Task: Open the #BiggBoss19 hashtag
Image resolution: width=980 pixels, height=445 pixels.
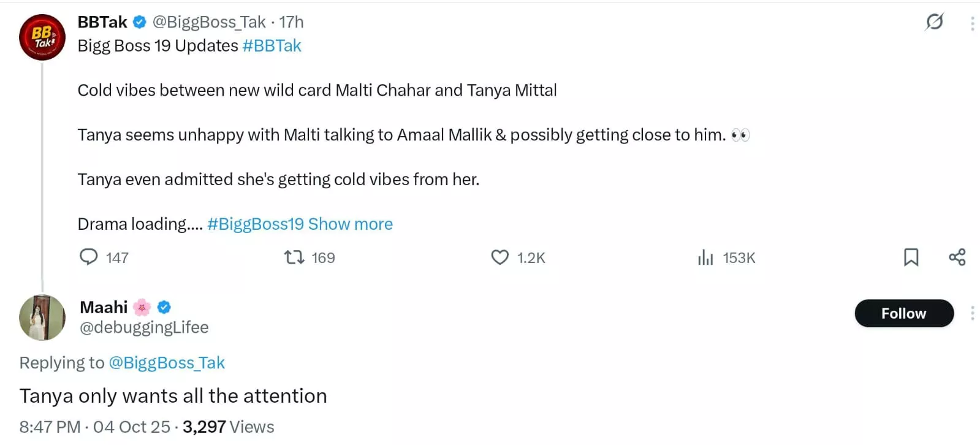Action: (x=255, y=224)
